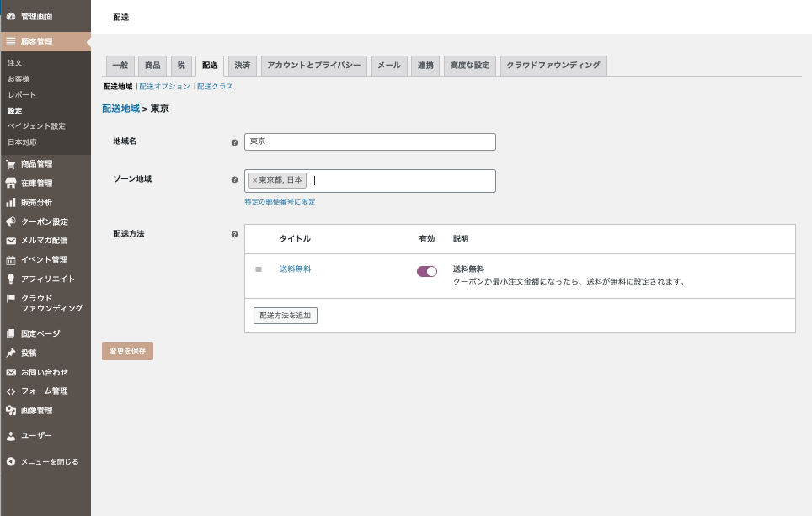
Task: Open the ゾーン地域 region selector field
Action: coord(400,180)
